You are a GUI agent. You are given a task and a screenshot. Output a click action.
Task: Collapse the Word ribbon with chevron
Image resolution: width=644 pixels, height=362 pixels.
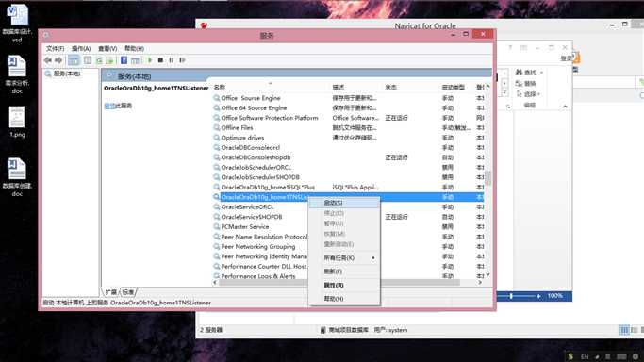coord(565,107)
